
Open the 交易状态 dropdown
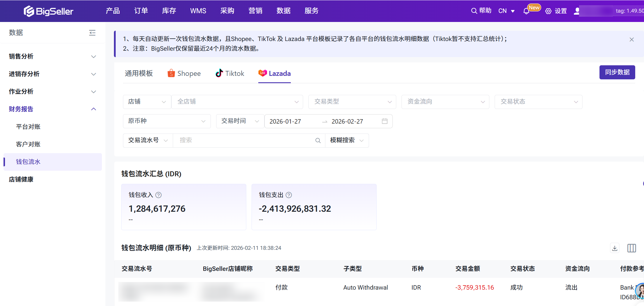538,102
